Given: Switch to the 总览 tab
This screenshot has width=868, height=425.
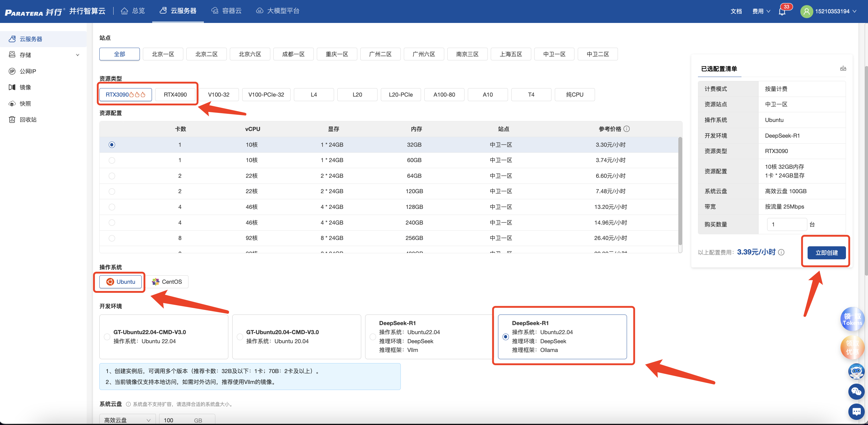Looking at the screenshot, I should (x=133, y=11).
